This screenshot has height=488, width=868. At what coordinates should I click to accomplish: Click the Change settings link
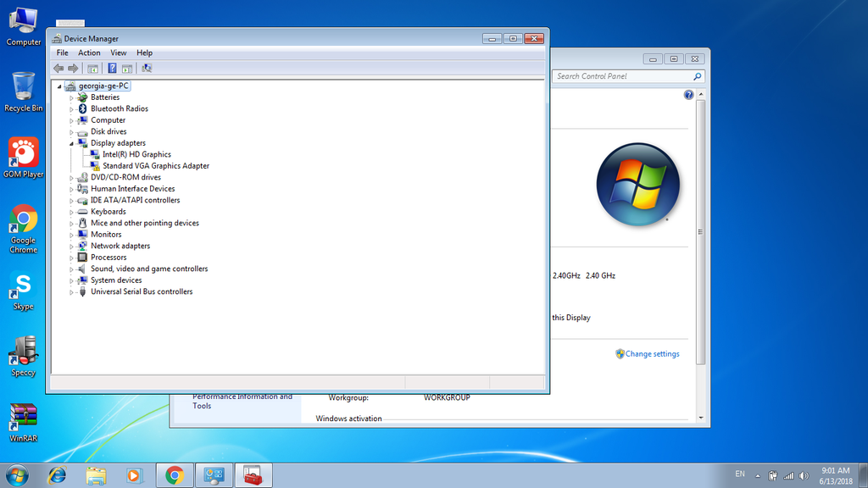[x=652, y=354]
